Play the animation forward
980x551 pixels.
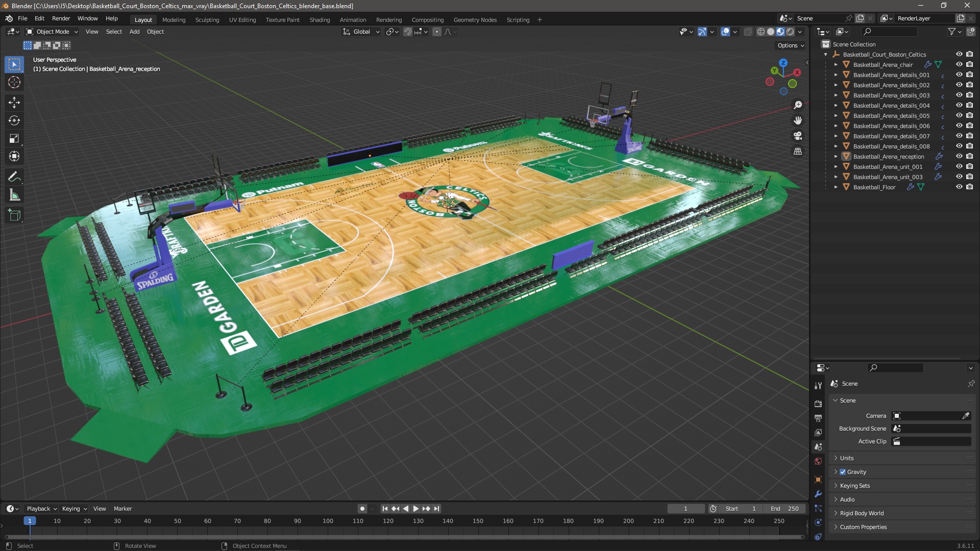[x=415, y=509]
